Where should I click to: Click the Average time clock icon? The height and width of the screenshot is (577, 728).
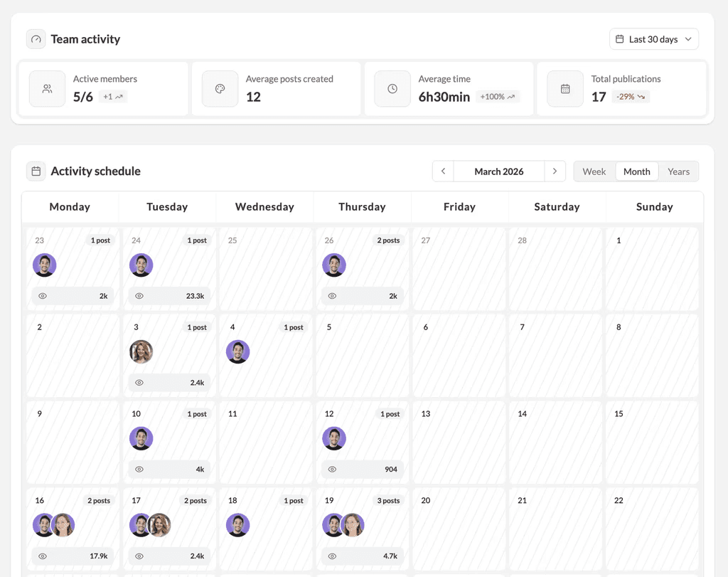[392, 88]
